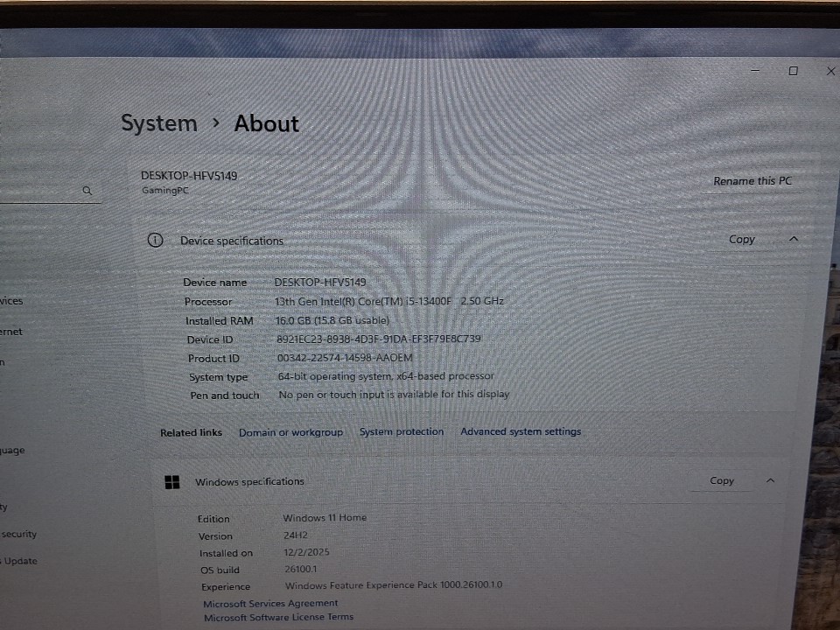840x630 pixels.
Task: Open Windows Update in the sidebar
Action: (19, 561)
